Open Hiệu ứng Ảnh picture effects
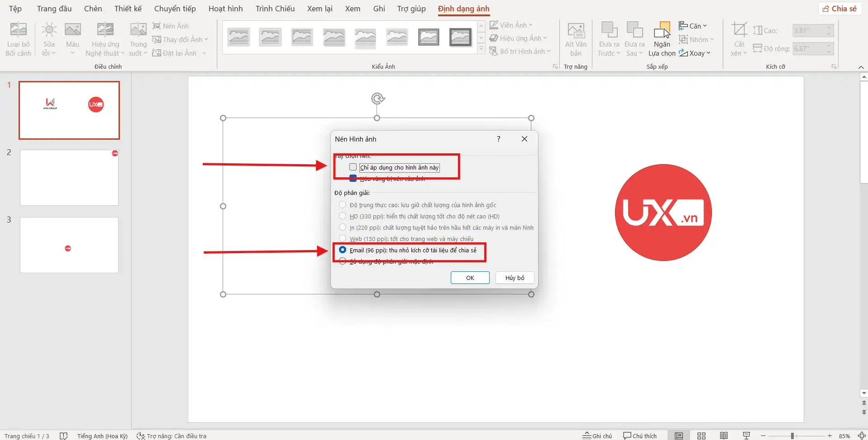Screen dimensions: 868x440 (x=518, y=38)
